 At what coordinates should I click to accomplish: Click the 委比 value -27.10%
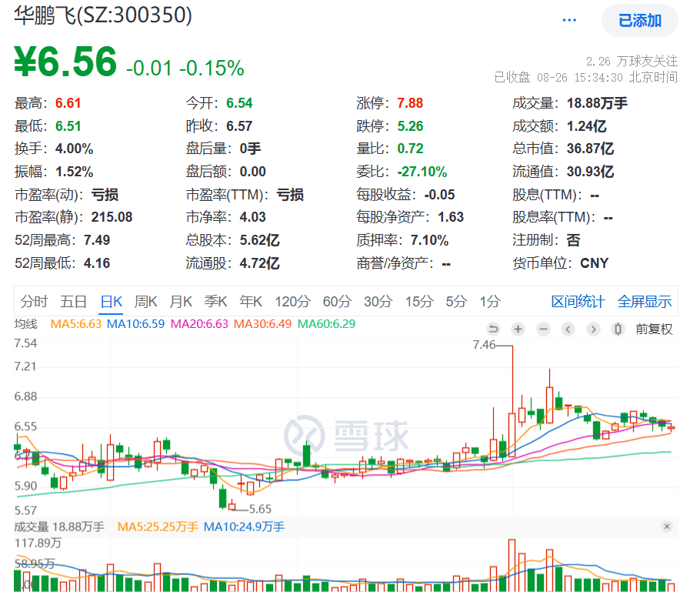point(422,172)
